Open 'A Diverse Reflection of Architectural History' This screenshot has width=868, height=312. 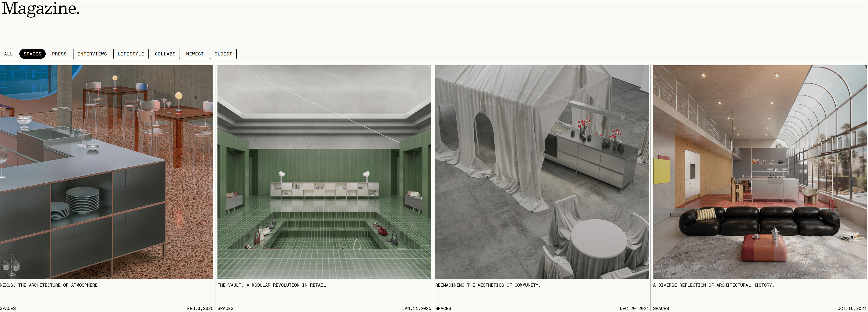pos(713,285)
